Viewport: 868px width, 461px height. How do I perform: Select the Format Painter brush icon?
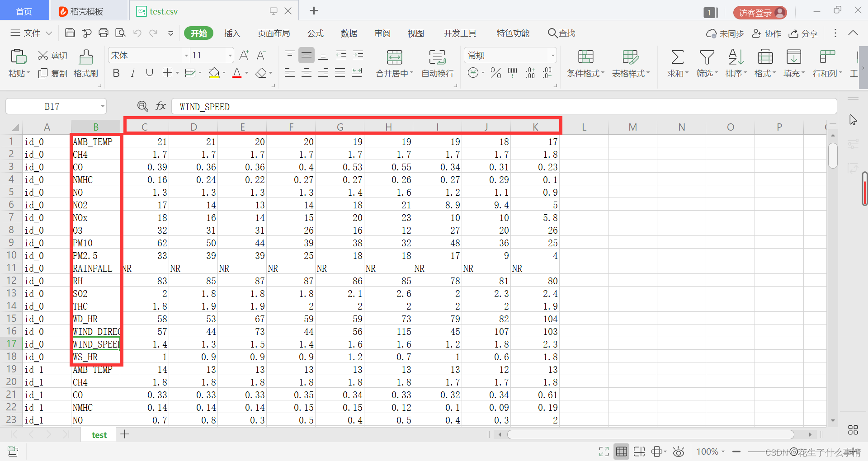tap(86, 57)
